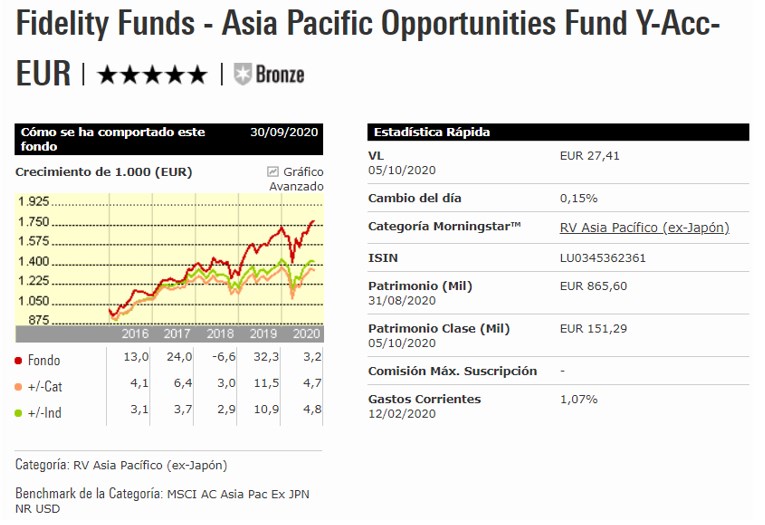
Task: Click the Fidelity Funds fund title heading
Action: (367, 24)
